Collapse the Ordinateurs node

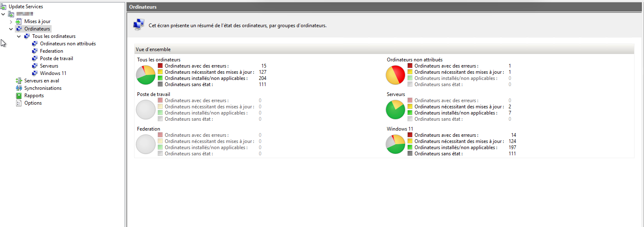click(11, 29)
